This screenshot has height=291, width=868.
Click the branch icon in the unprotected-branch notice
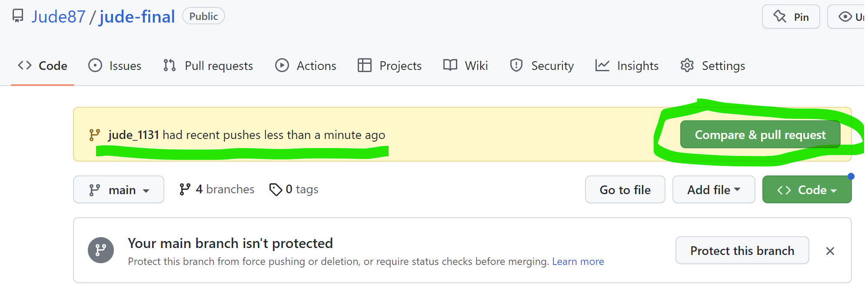(x=101, y=250)
